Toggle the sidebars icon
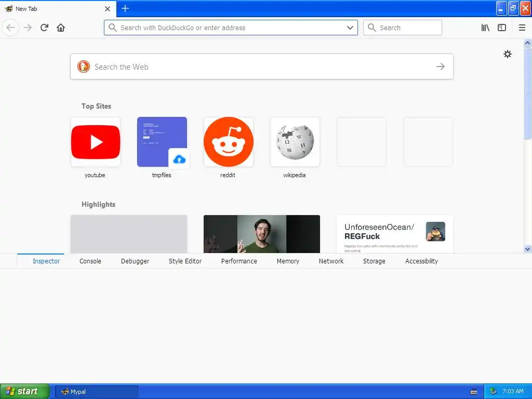Screen dimensions: 532x399 [x=502, y=28]
